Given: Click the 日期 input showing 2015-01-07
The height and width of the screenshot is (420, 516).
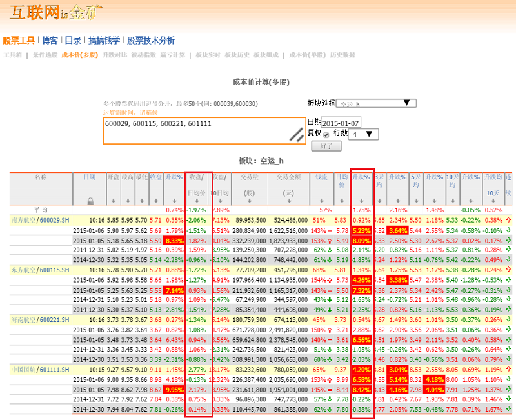Looking at the screenshot, I should tap(341, 123).
